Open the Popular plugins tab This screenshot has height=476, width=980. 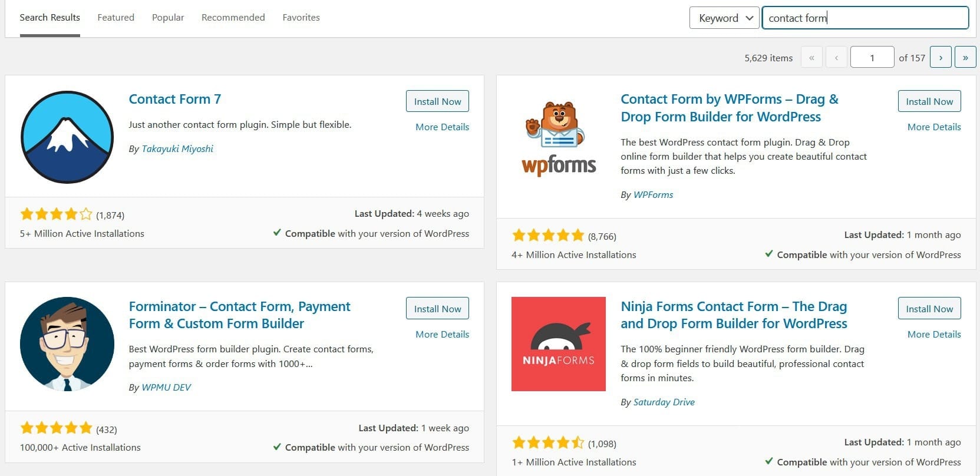(x=168, y=18)
